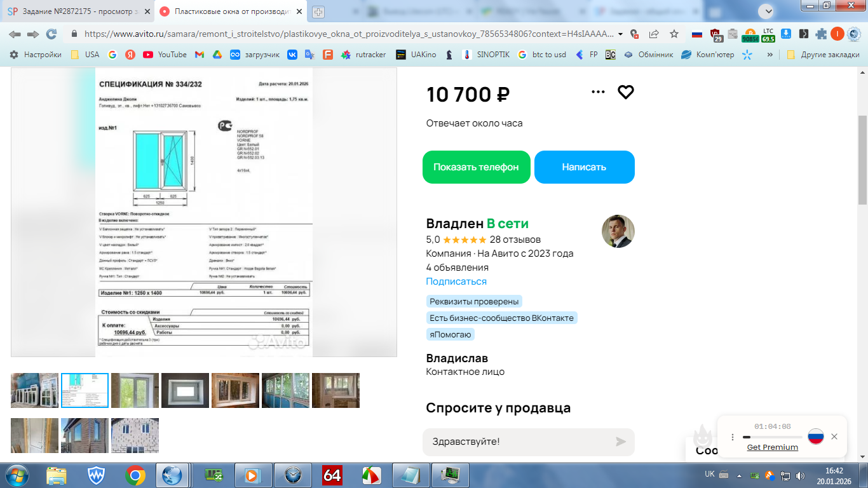Click the Get Premium link
The width and height of the screenshot is (868, 488).
[772, 447]
